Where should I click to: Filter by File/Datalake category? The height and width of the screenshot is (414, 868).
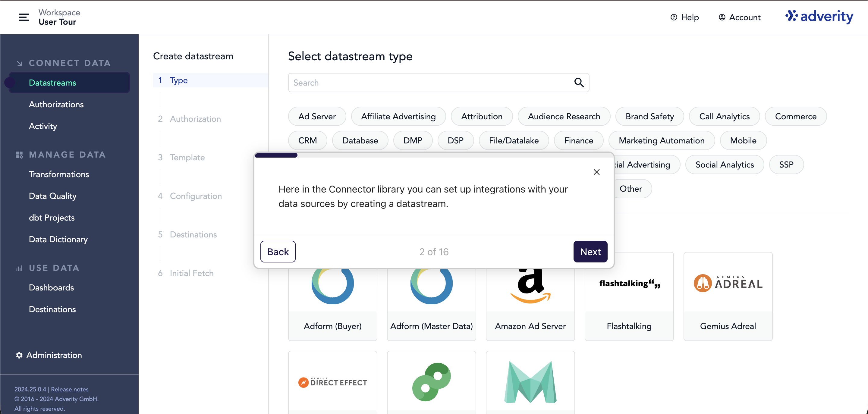point(514,140)
